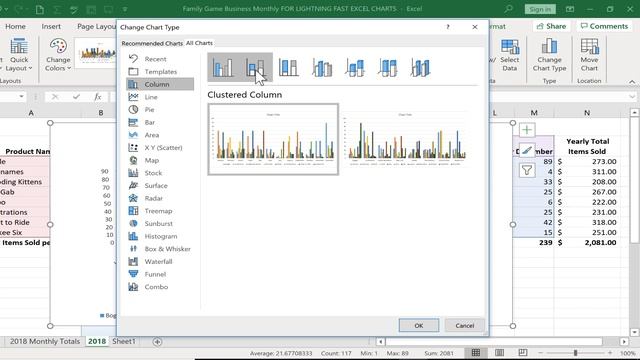Screen dimensions: 640x360
Task: Choose the 3-D Column subtype icon
Action: coord(420,67)
